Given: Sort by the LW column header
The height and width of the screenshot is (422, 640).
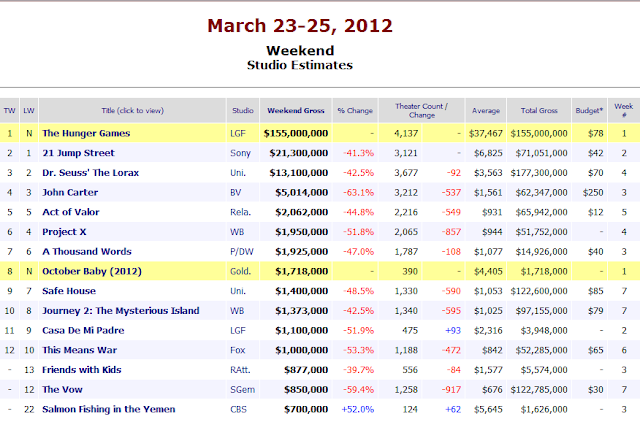Looking at the screenshot, I should click(29, 111).
